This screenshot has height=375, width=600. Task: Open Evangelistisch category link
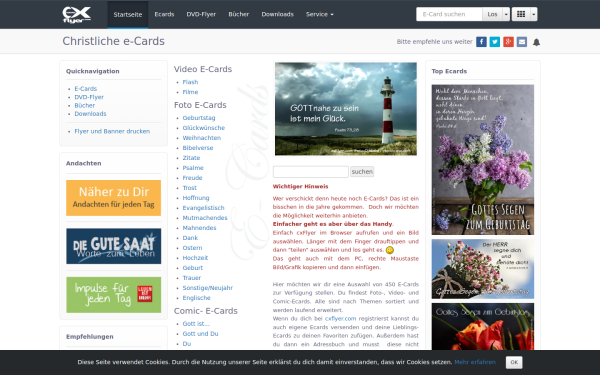tap(204, 208)
